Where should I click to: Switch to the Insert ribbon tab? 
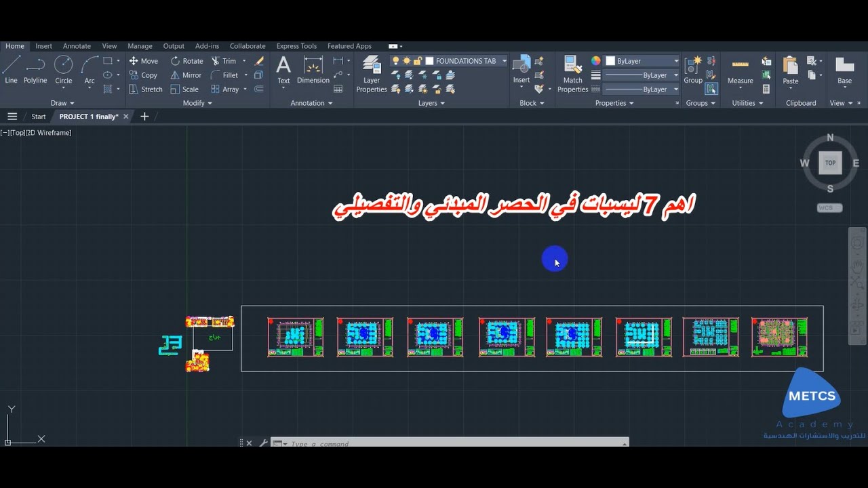click(x=43, y=46)
